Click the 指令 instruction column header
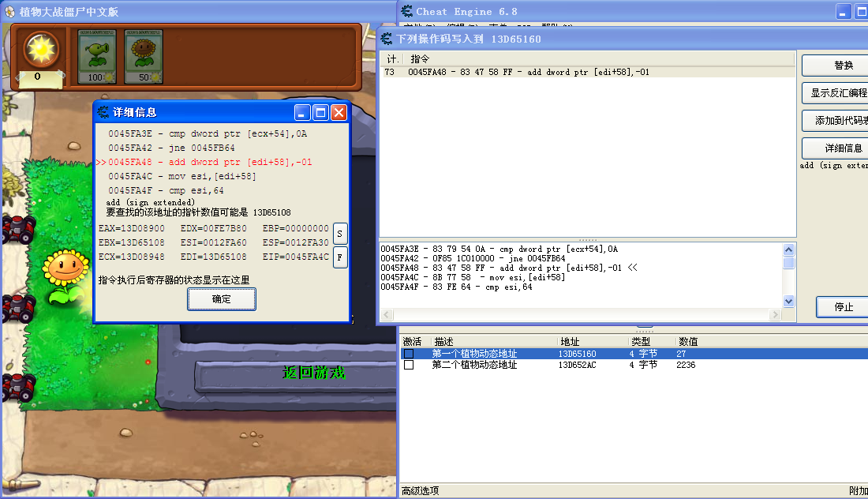 pos(600,58)
